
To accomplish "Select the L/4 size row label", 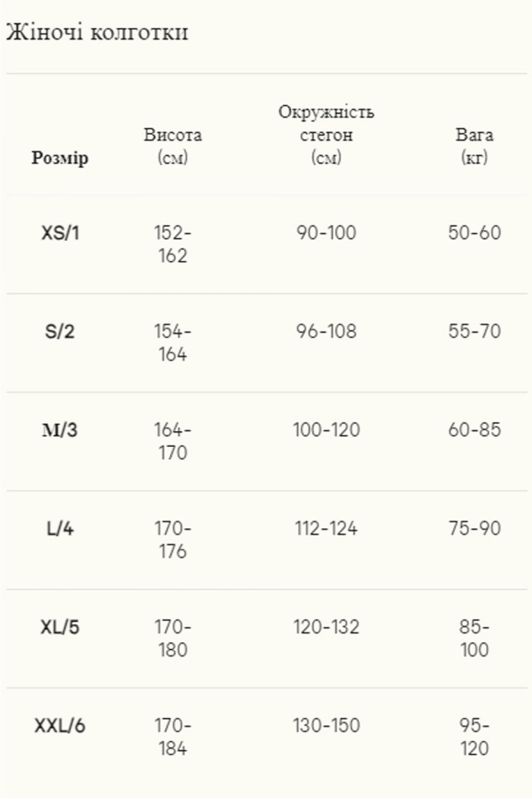I will [60, 529].
